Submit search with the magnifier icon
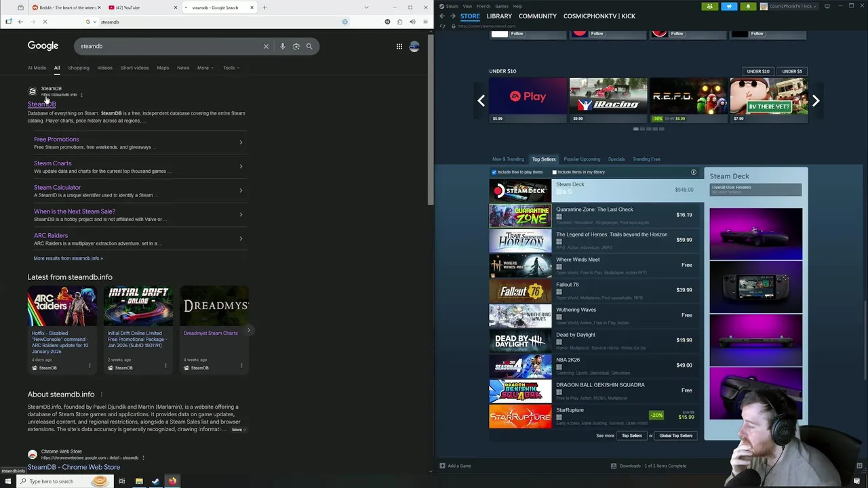Viewport: 868px width, 488px height. [x=309, y=46]
